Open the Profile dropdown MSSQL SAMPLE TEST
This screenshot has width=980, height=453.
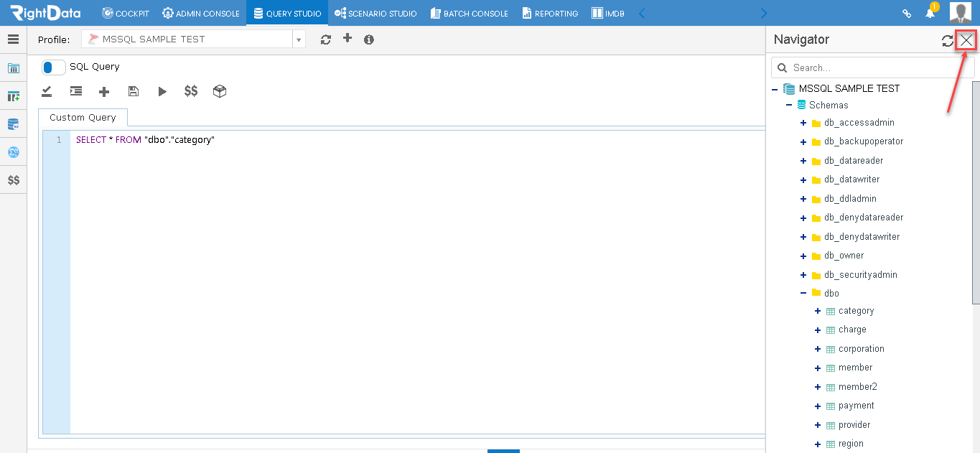coord(193,39)
